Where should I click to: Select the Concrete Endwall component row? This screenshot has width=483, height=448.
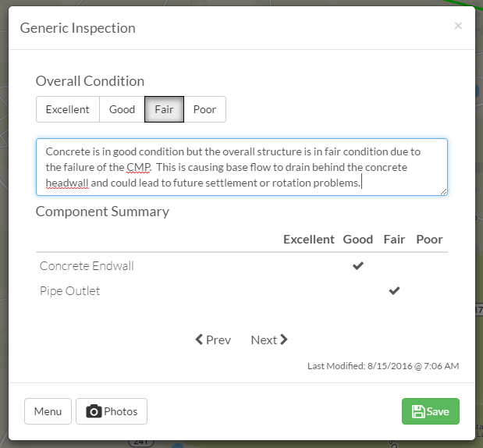click(x=242, y=266)
